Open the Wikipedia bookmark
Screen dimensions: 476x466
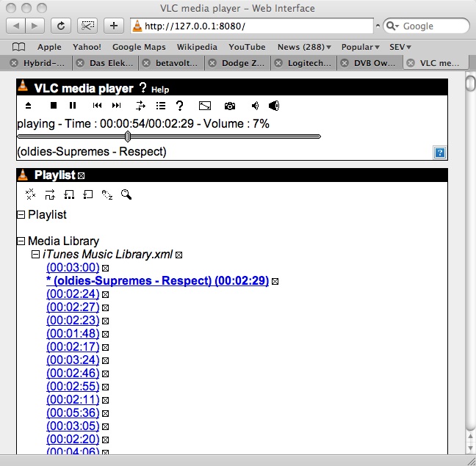point(197,47)
